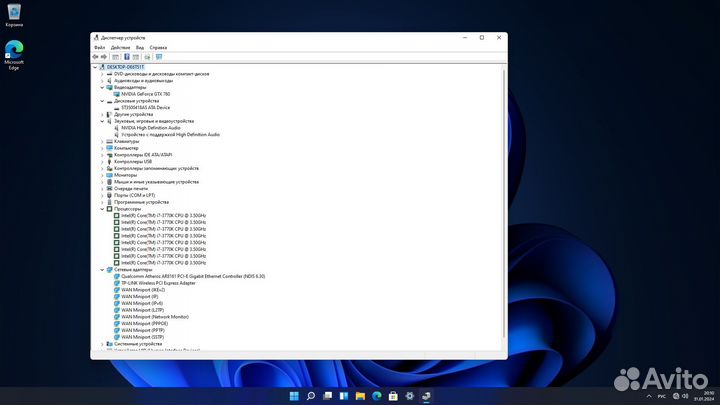Open taskbar Search
The height and width of the screenshot is (405, 720).
311,396
